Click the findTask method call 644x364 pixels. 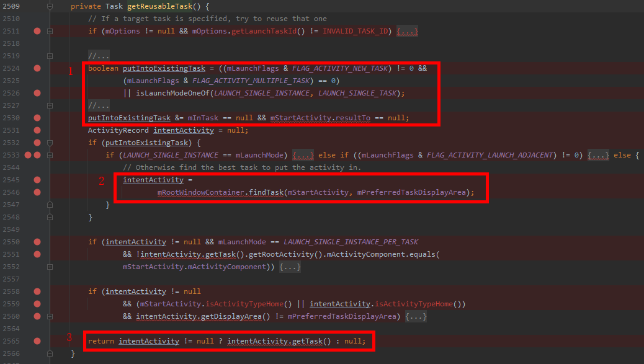[266, 192]
